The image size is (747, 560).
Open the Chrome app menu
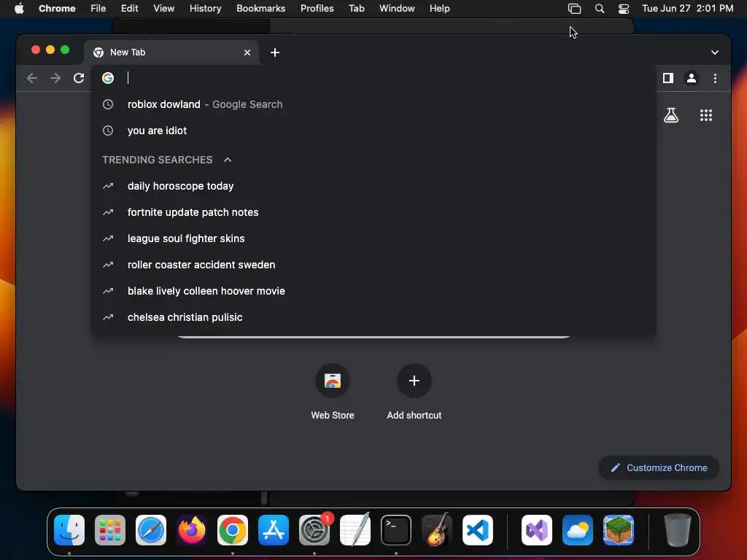[x=57, y=9]
